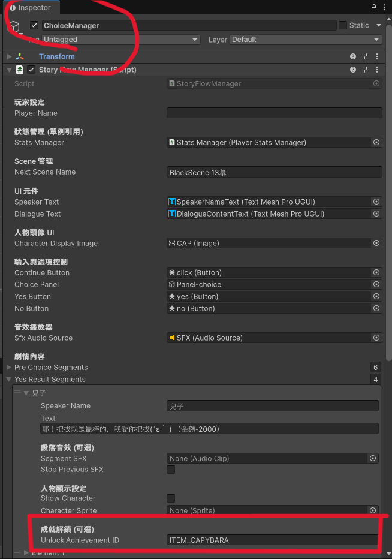Select the Stats Manager reference field
The height and width of the screenshot is (559, 392).
click(269, 142)
